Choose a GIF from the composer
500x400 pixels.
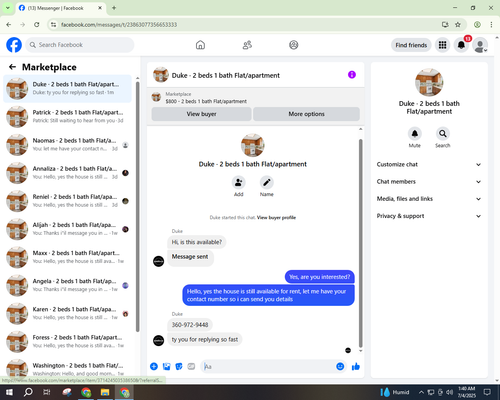pos(191,367)
